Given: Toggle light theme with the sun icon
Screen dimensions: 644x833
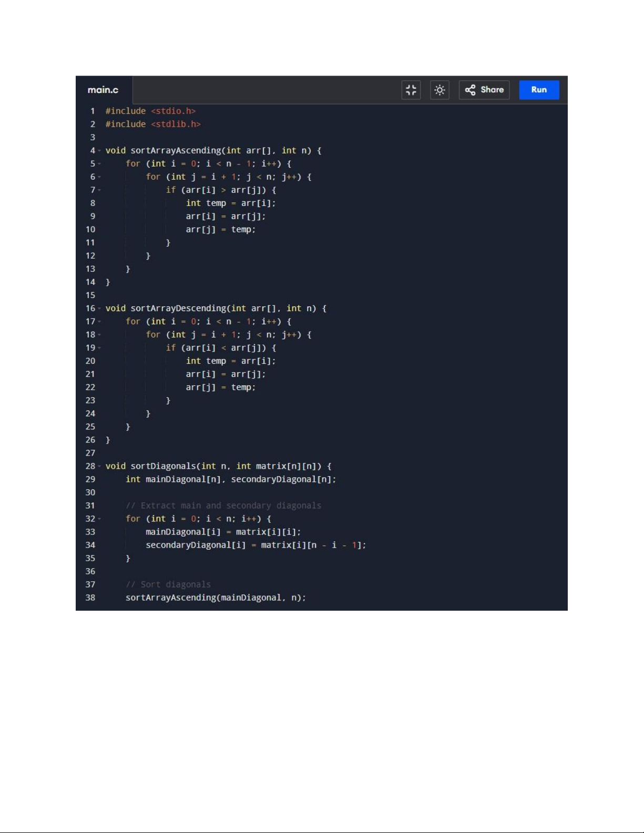Looking at the screenshot, I should coord(439,90).
